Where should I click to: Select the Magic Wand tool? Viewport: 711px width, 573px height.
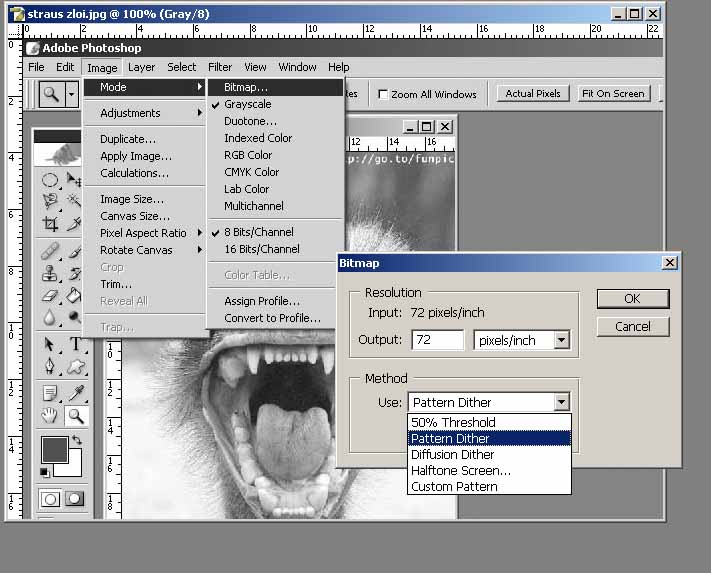pos(73,201)
